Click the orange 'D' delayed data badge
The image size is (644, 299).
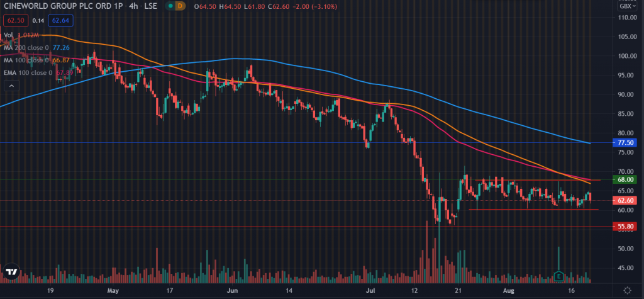pos(180,6)
